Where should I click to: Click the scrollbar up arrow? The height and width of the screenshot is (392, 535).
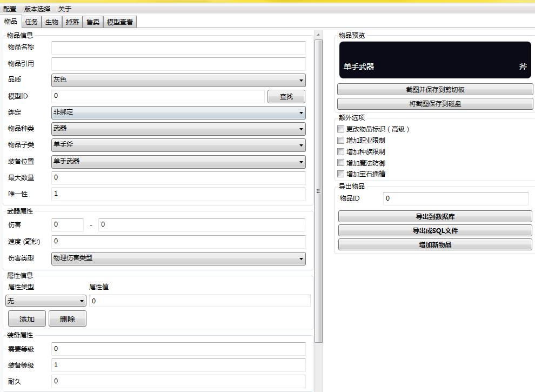coord(318,35)
